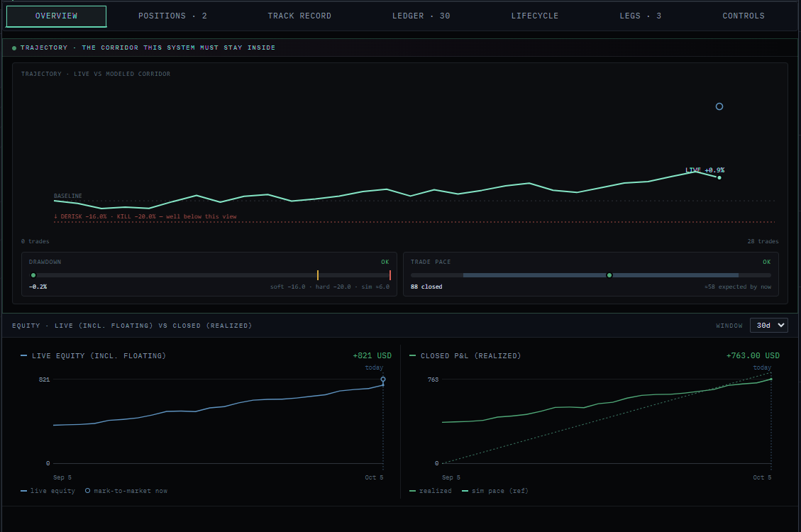This screenshot has height=532, width=801.
Task: Click the mark-to-market circle on live equity chart
Action: tap(383, 379)
